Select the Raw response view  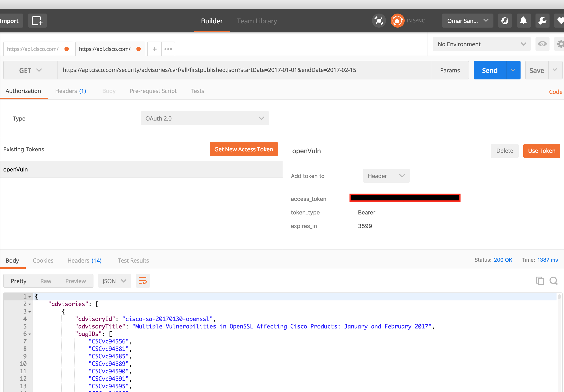click(x=46, y=281)
